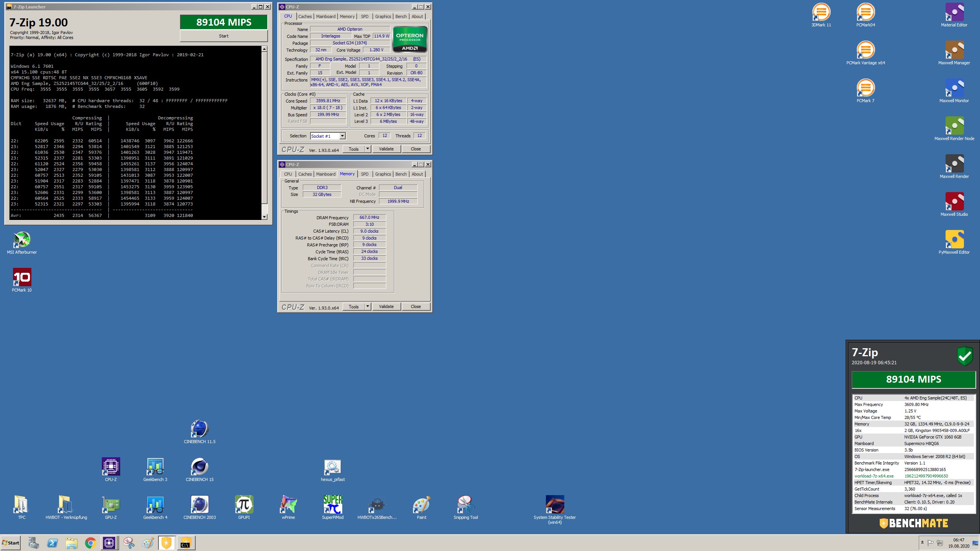
Task: Click Tools button in bottom CPU-Z window
Action: (x=354, y=306)
